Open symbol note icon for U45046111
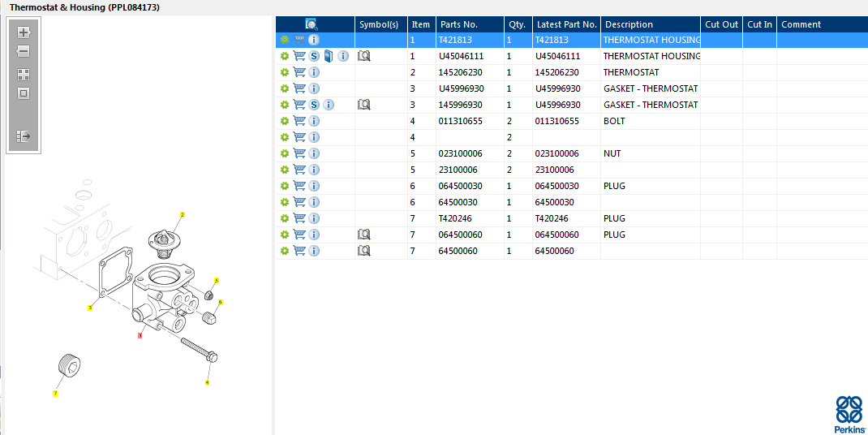868x435 pixels. pyautogui.click(x=363, y=56)
